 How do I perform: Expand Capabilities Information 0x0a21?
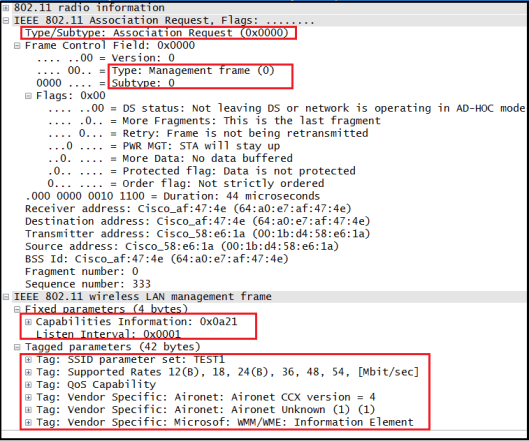pos(28,322)
